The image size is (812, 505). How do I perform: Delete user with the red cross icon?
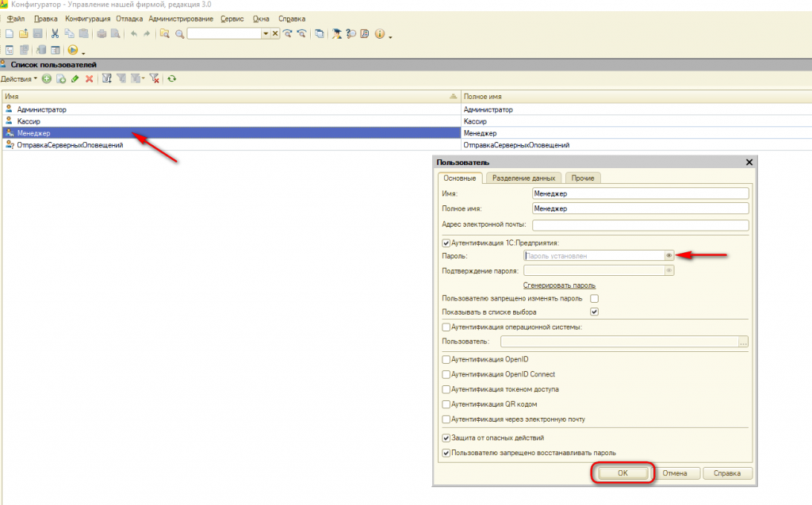pos(89,78)
